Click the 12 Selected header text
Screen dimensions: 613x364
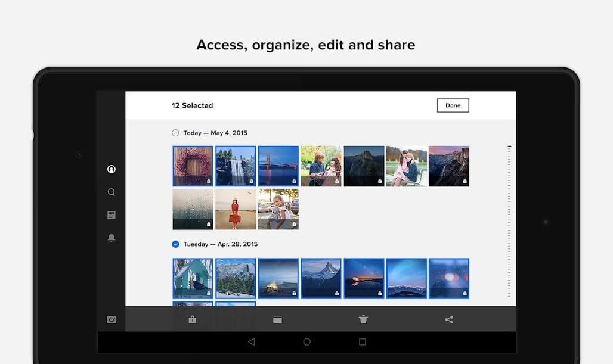pyautogui.click(x=193, y=105)
